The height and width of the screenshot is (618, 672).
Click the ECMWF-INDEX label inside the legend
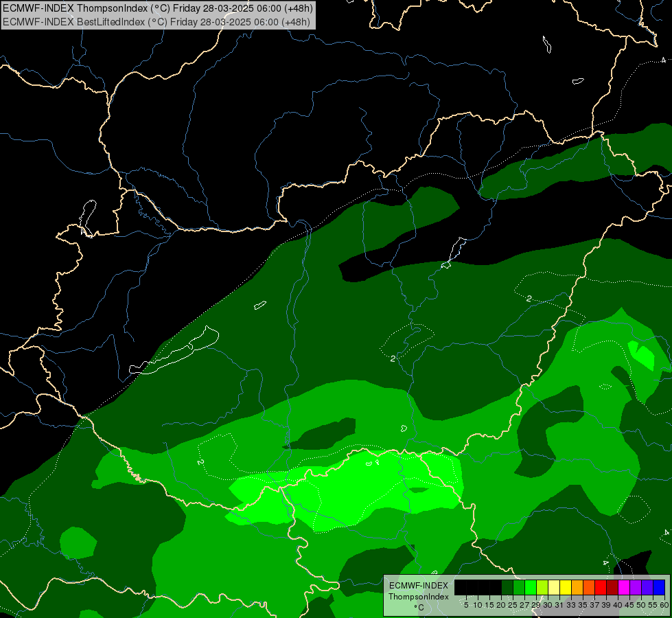(x=419, y=586)
